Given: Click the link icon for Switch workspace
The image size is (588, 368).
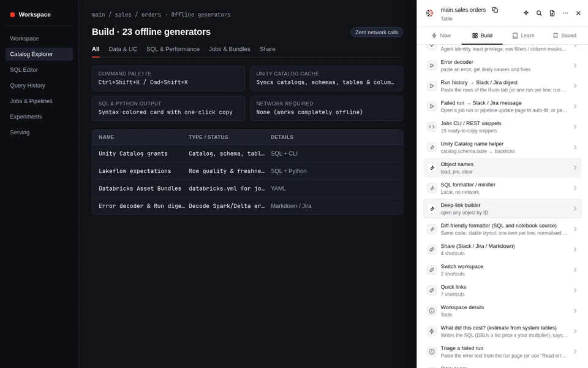Looking at the screenshot, I should 432,270.
